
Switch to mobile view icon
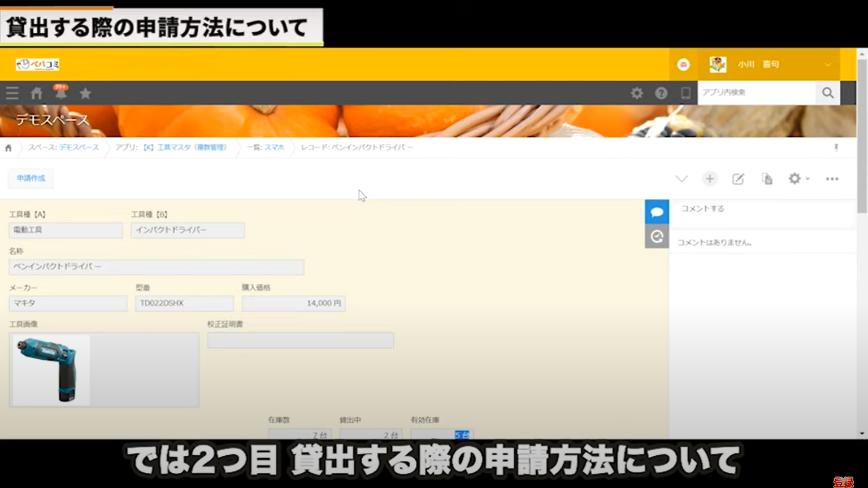(685, 93)
